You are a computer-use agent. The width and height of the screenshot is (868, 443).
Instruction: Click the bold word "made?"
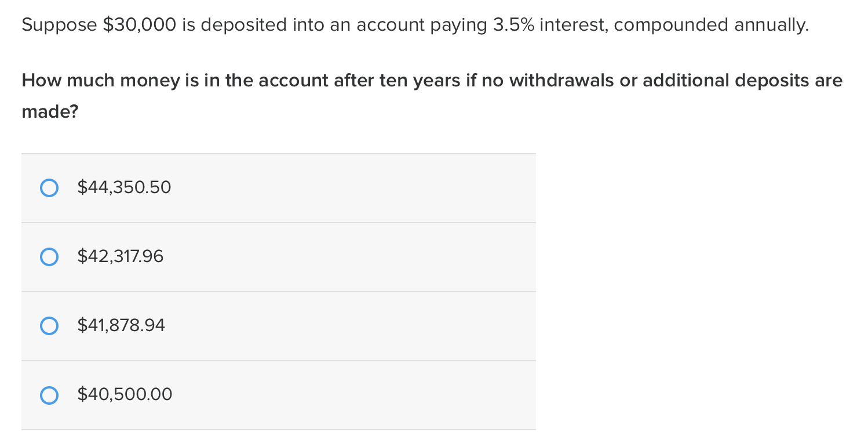click(50, 111)
